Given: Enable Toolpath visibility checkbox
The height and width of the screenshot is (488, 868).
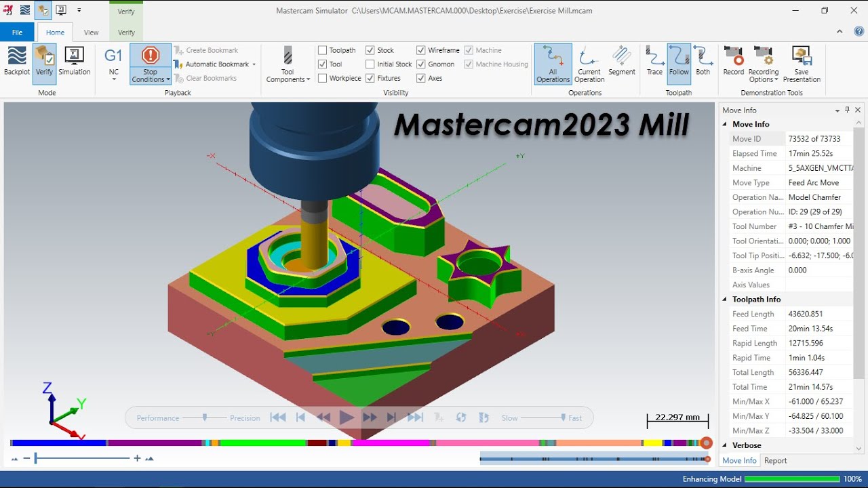Looking at the screenshot, I should (x=323, y=50).
